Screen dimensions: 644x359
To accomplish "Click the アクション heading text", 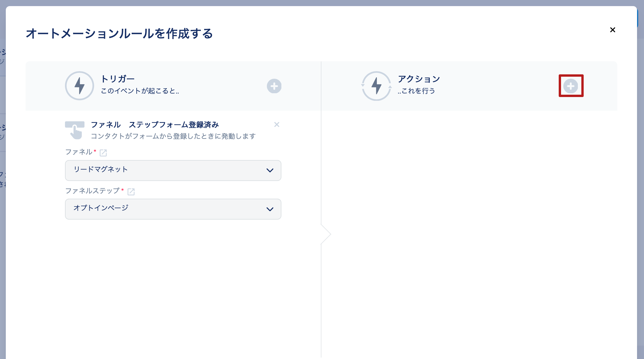I will click(419, 79).
